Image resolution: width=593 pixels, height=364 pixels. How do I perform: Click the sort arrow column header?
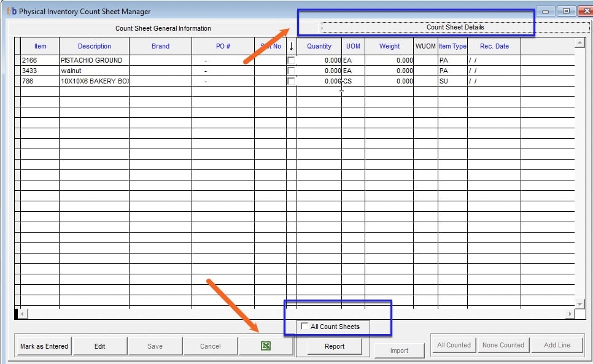click(290, 46)
